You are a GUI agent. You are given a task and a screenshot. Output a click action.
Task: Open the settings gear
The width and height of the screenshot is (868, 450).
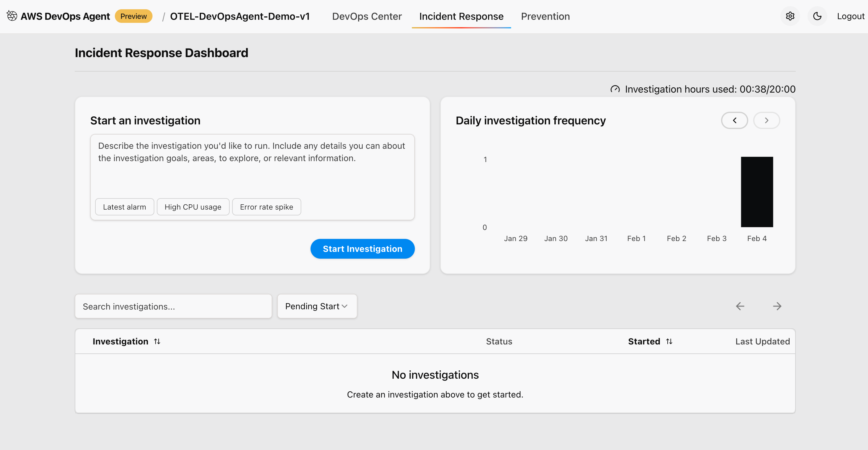pos(790,16)
